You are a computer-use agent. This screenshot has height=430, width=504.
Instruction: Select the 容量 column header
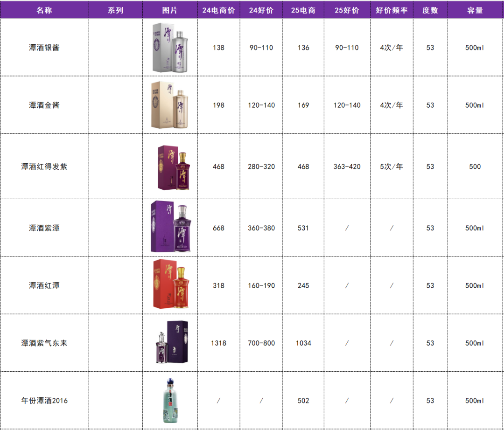click(x=475, y=10)
